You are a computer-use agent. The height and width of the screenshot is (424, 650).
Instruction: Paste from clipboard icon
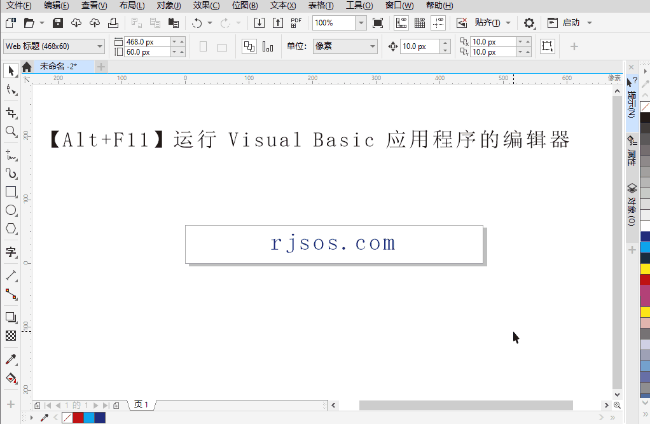coord(173,23)
